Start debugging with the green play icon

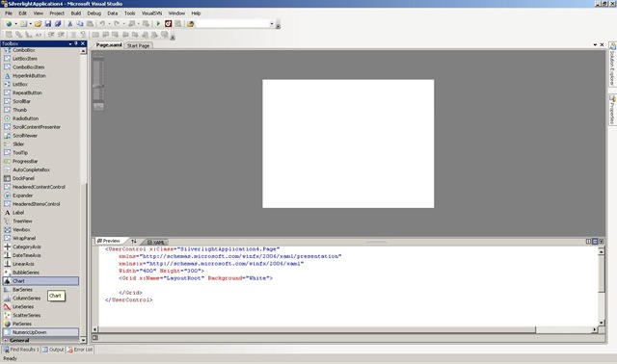(158, 24)
